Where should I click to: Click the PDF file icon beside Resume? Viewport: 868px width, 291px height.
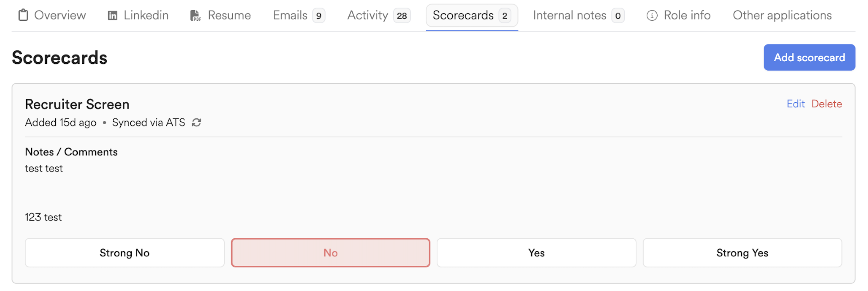(x=196, y=15)
